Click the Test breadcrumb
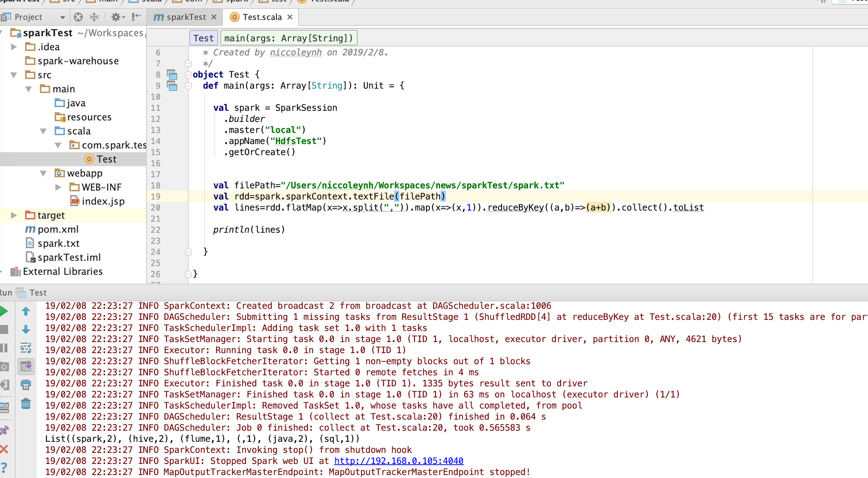The width and height of the screenshot is (868, 478). click(x=203, y=38)
